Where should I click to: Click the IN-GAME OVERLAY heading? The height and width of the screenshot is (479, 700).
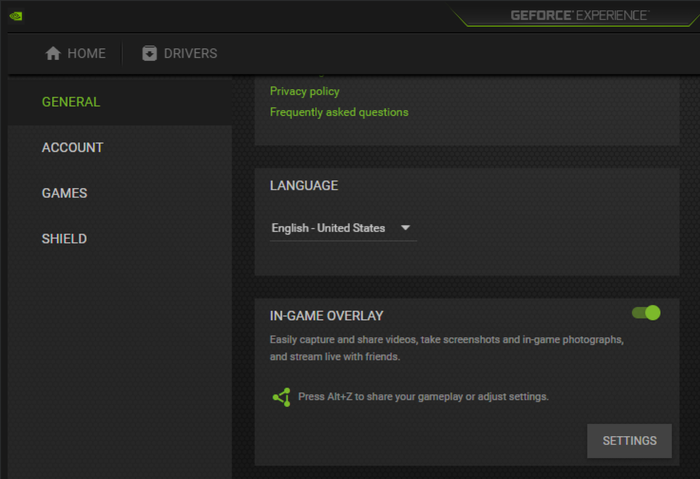pos(326,316)
